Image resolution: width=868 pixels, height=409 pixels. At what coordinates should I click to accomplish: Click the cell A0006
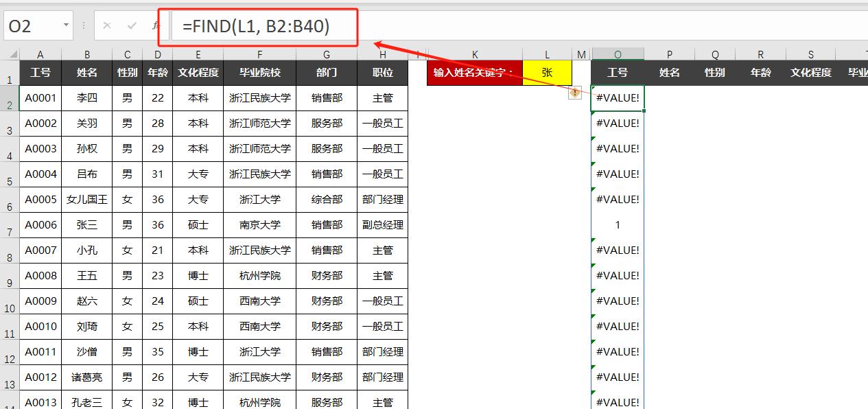[x=40, y=224]
